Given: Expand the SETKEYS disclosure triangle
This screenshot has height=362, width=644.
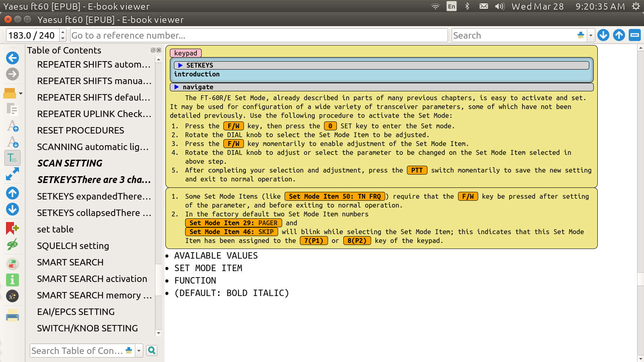Looking at the screenshot, I should pyautogui.click(x=180, y=65).
